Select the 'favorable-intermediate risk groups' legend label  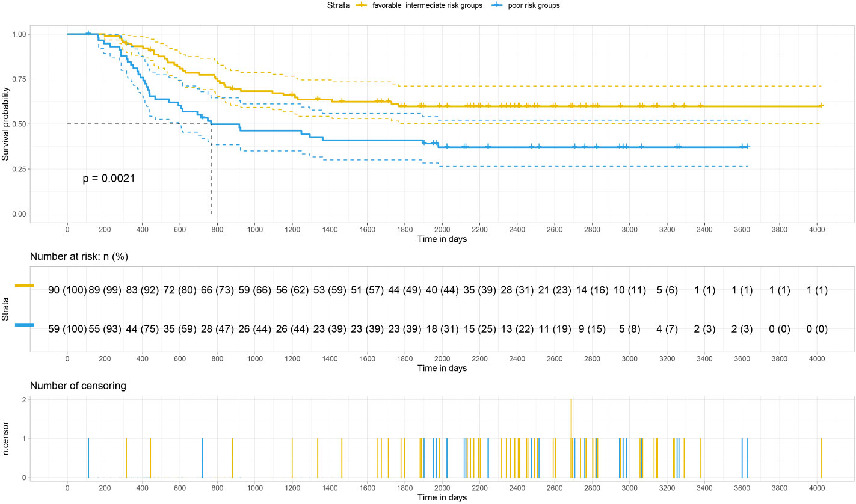point(426,5)
